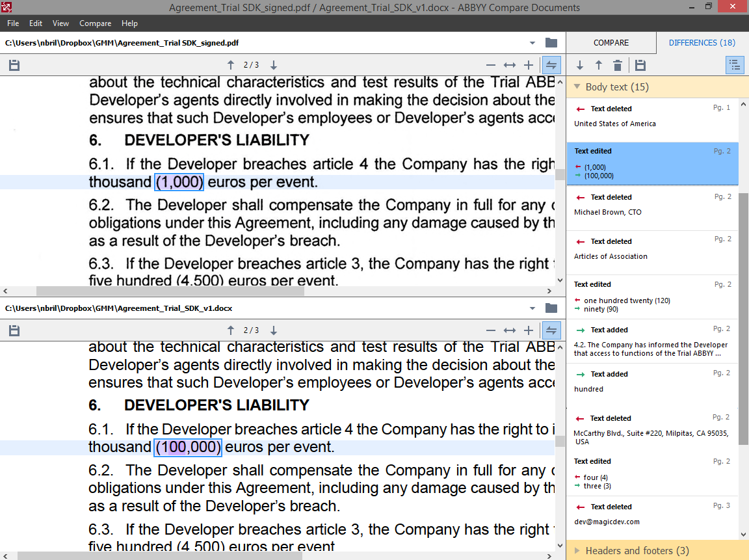Select the 'ninety (90)' text edited difference

653,297
